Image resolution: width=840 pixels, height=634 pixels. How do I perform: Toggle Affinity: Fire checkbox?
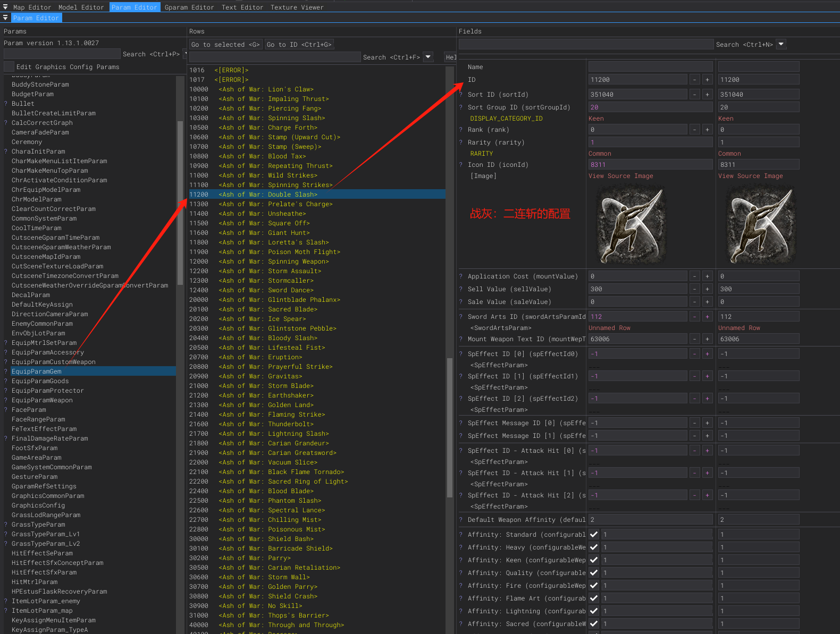594,586
